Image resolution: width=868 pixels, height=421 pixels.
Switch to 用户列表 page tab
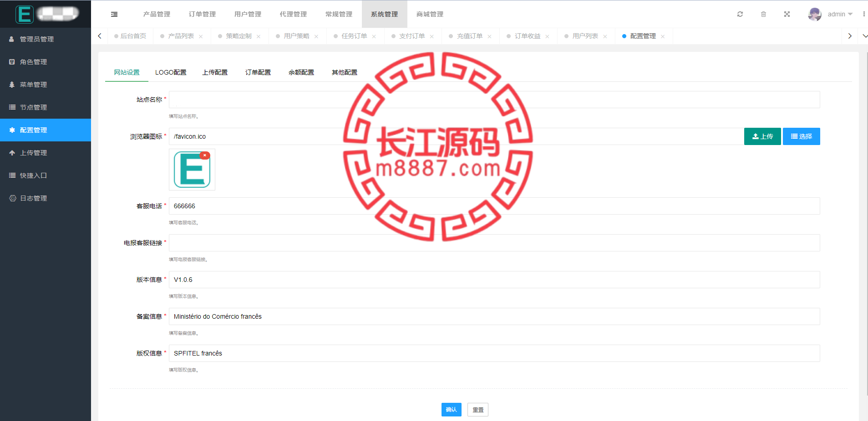(x=585, y=36)
